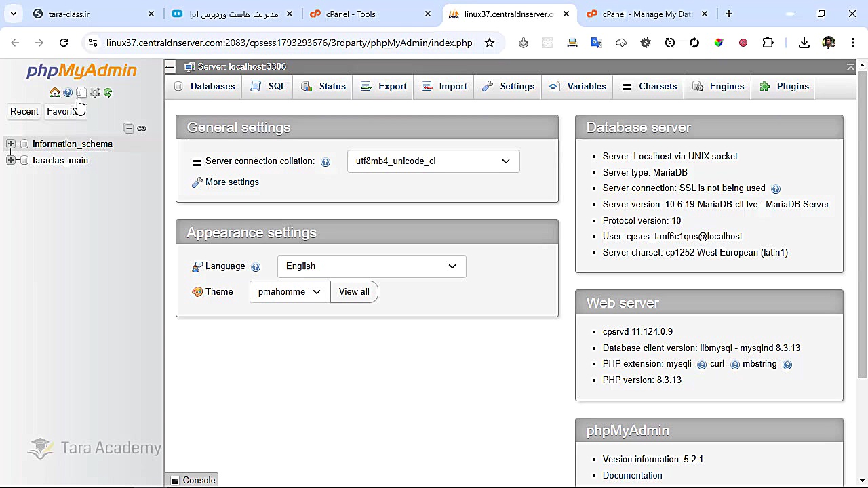Open a new browser tab
Viewport: 868px width, 488px height.
(x=729, y=14)
